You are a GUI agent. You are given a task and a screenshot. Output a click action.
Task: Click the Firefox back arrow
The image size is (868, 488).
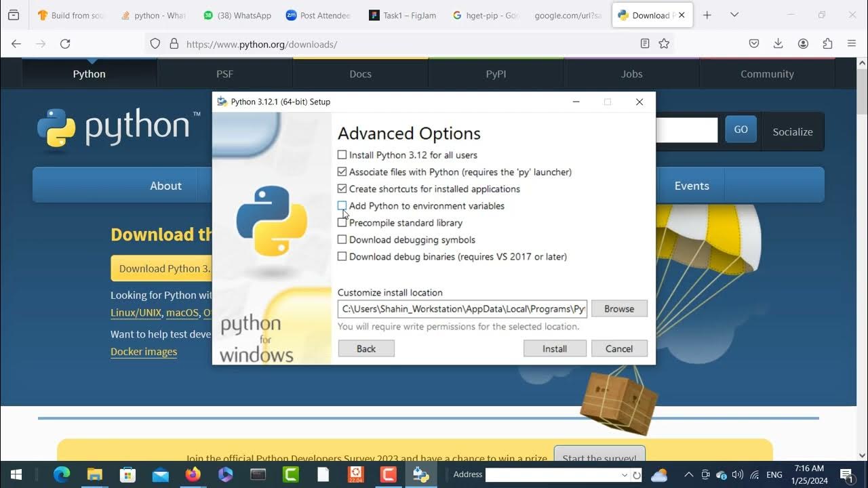click(16, 43)
